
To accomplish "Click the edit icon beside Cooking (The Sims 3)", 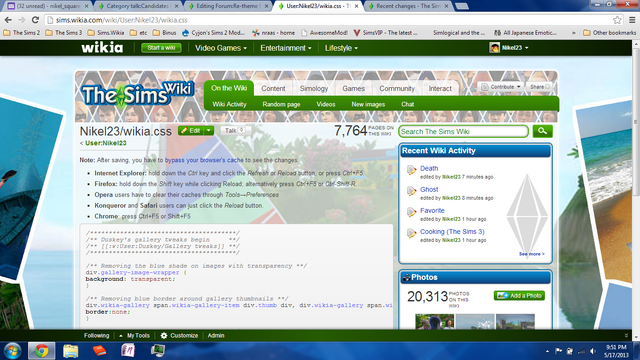I will [411, 233].
